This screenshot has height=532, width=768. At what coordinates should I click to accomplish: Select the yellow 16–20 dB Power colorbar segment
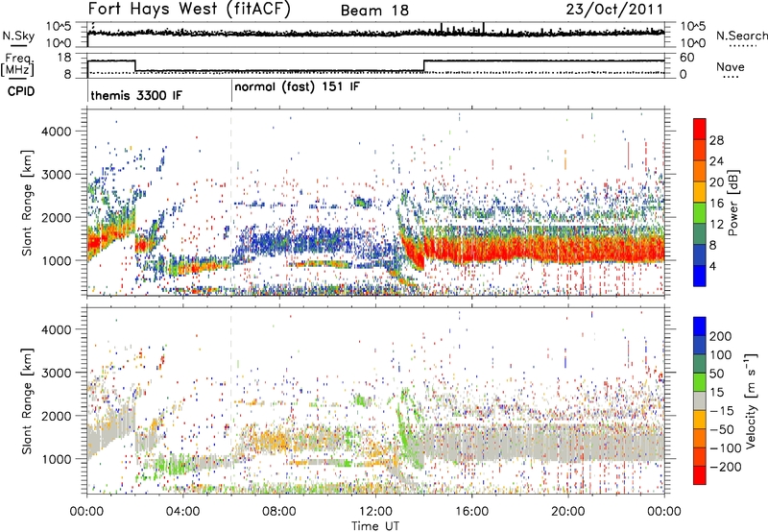(700, 192)
